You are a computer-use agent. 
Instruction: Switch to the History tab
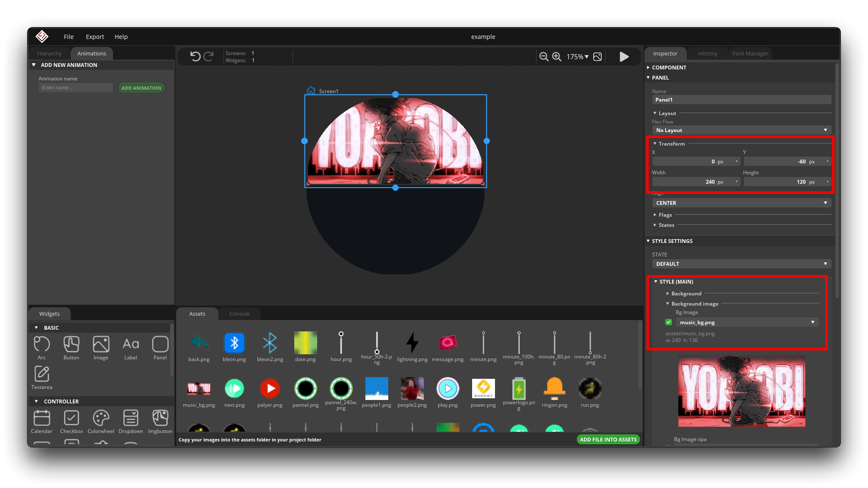tap(708, 53)
